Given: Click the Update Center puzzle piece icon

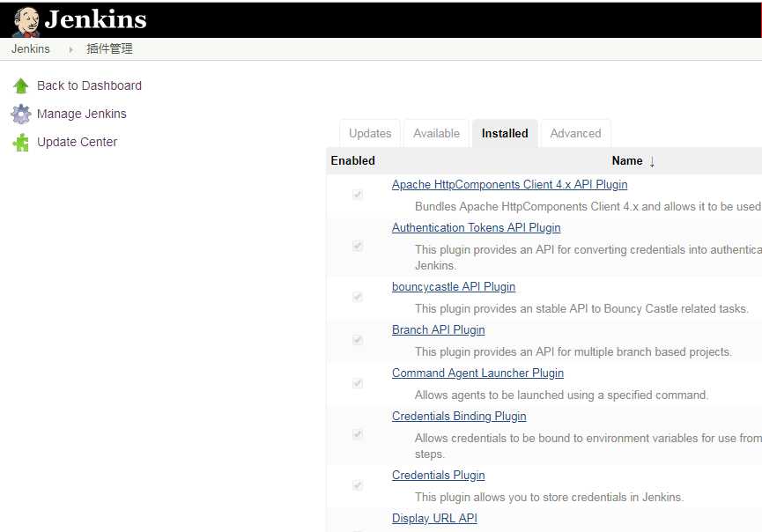Looking at the screenshot, I should coord(21,143).
